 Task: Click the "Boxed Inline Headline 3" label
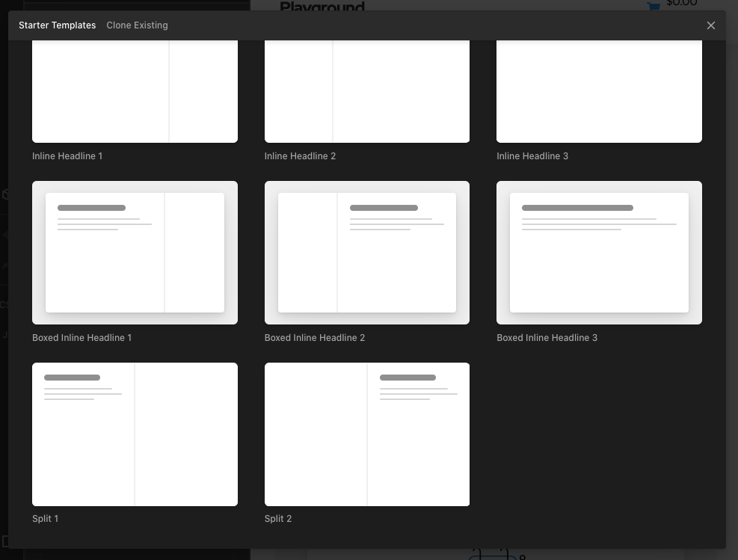click(x=547, y=338)
